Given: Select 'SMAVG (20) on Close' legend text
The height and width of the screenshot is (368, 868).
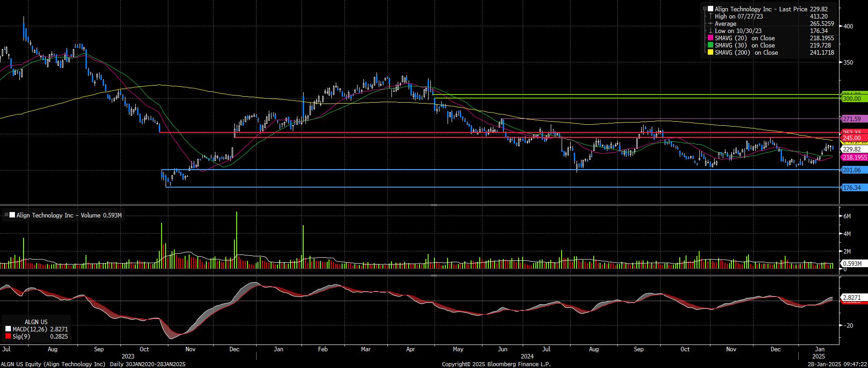Looking at the screenshot, I should click(745, 38).
